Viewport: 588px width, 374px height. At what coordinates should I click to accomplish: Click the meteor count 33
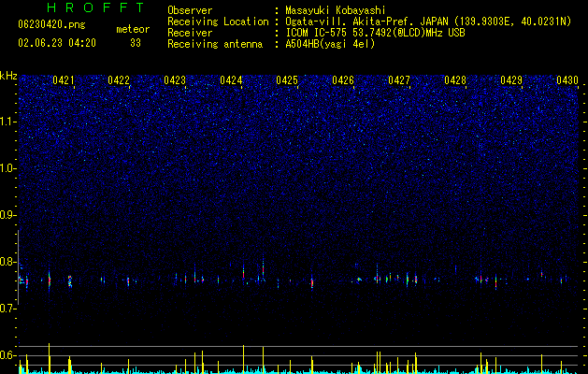point(136,43)
